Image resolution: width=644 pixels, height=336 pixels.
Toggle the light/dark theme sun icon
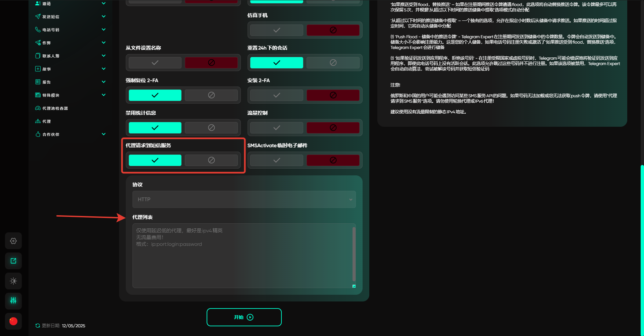[x=13, y=281]
